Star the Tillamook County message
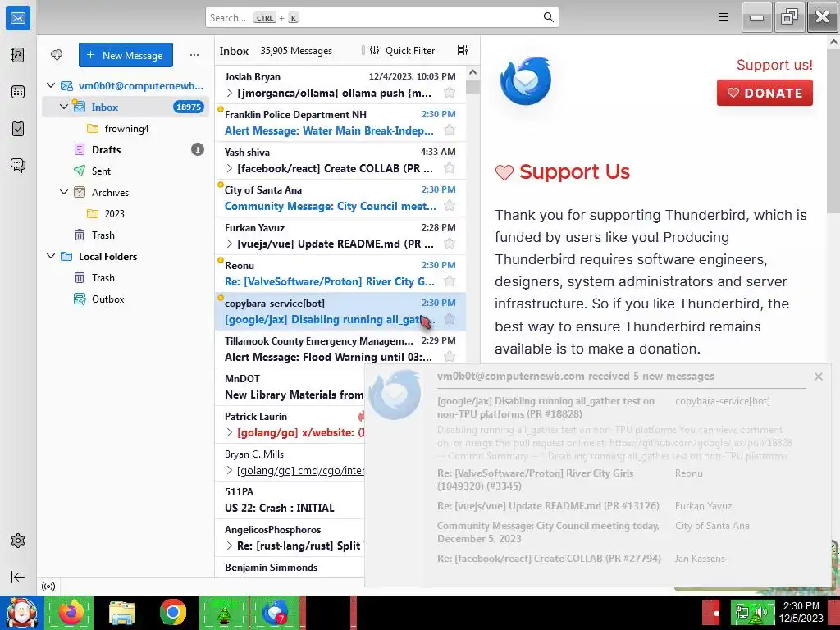840x630 pixels. 450,357
